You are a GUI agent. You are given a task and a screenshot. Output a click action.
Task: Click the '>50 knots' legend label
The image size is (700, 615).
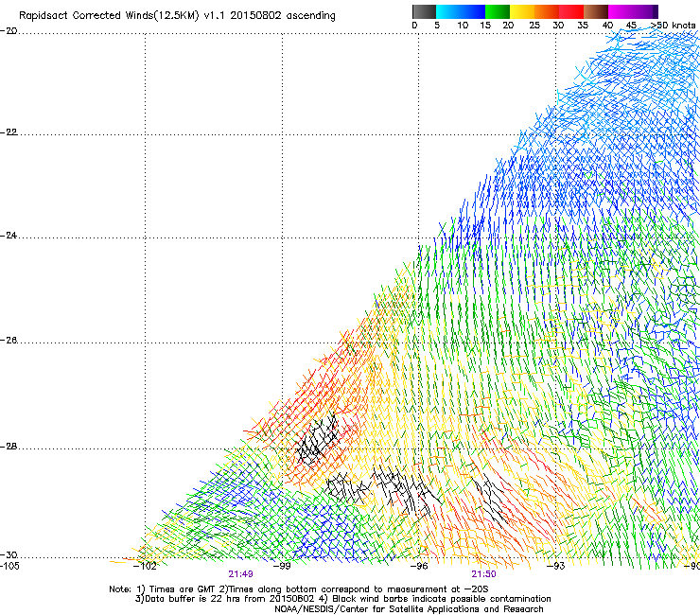click(x=673, y=25)
